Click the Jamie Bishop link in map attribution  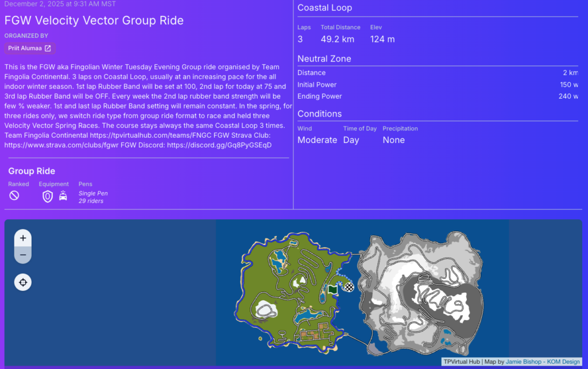click(523, 362)
